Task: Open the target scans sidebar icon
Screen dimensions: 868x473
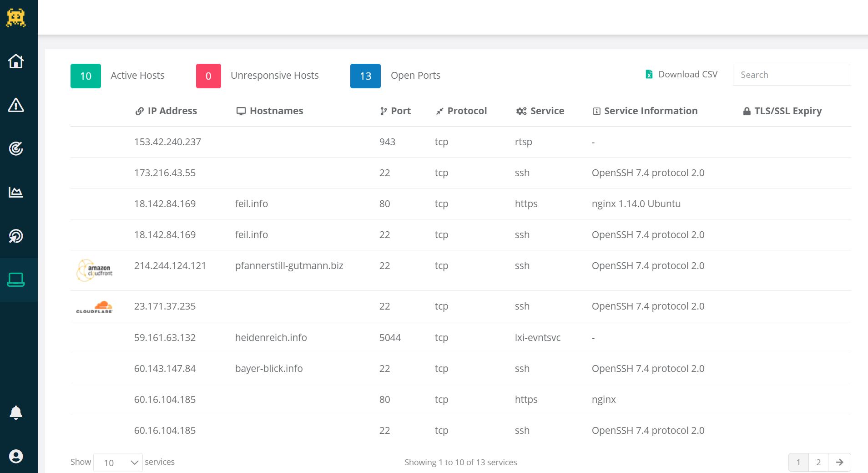Action: [x=16, y=148]
